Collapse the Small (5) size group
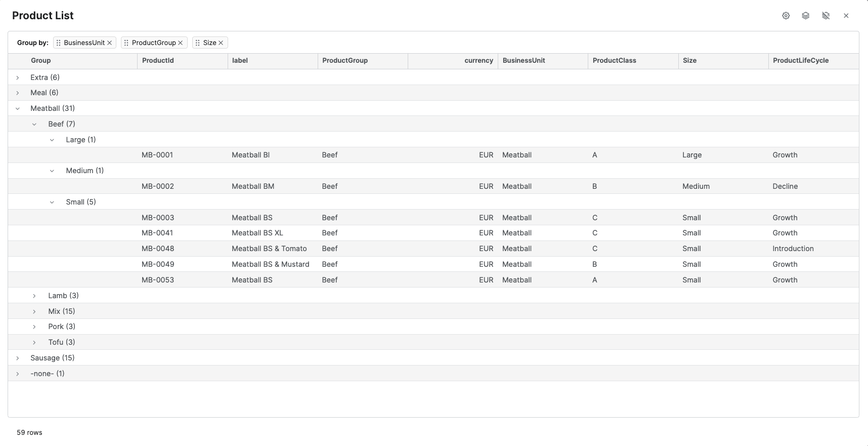The image size is (868, 446). pyautogui.click(x=52, y=202)
